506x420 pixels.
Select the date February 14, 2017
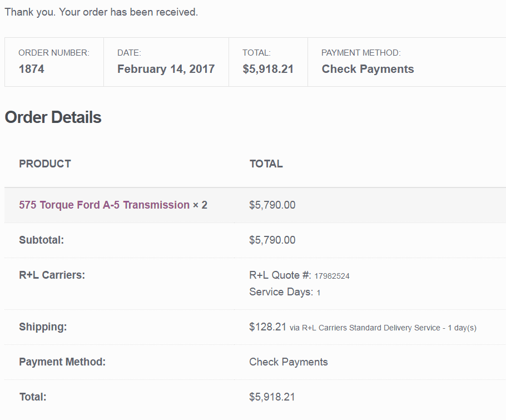pos(166,69)
